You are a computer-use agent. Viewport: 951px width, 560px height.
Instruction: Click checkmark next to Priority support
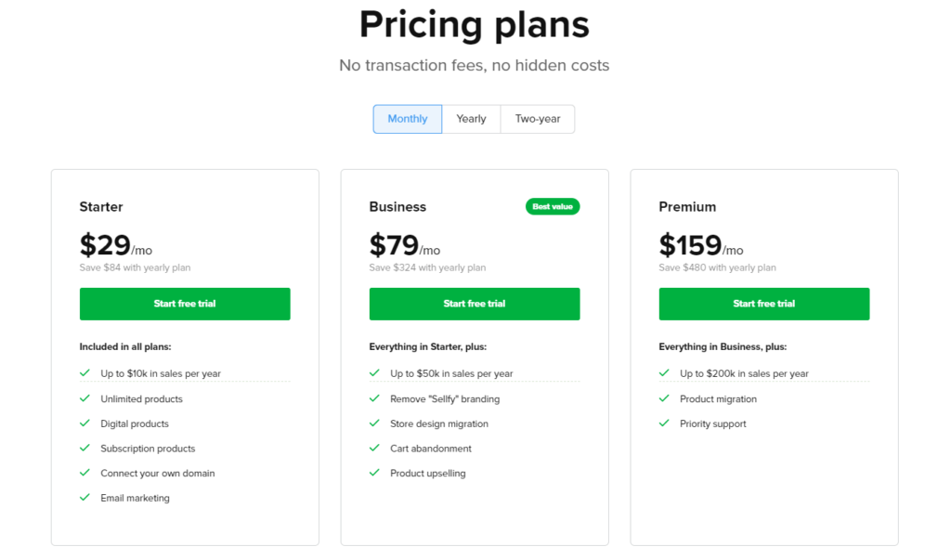[664, 423]
